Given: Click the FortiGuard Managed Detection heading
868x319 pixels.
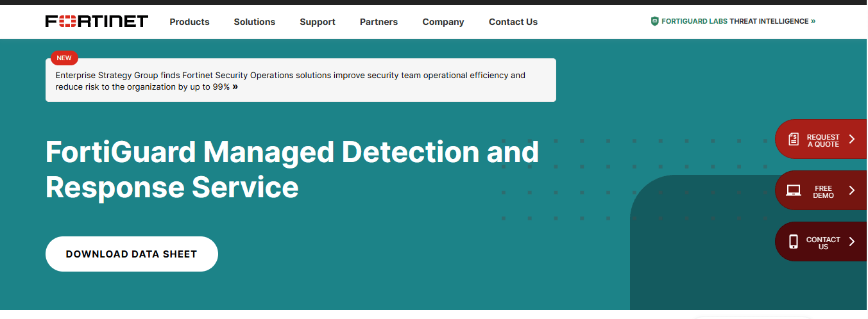Looking at the screenshot, I should click(292, 170).
